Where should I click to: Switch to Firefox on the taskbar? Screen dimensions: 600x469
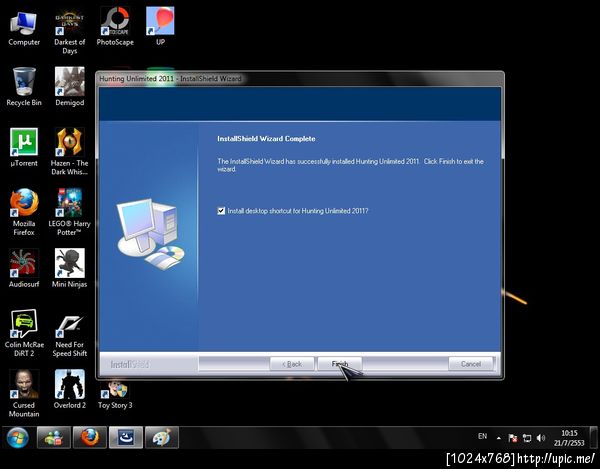(90, 437)
